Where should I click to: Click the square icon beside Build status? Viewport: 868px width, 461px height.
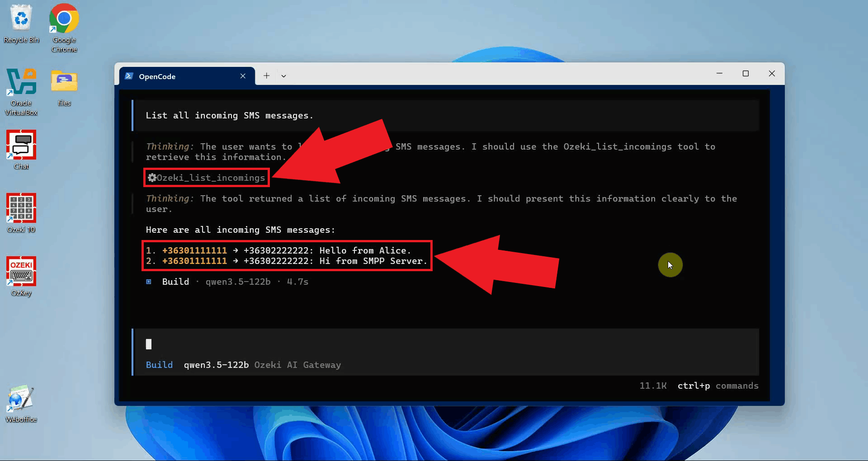[149, 282]
